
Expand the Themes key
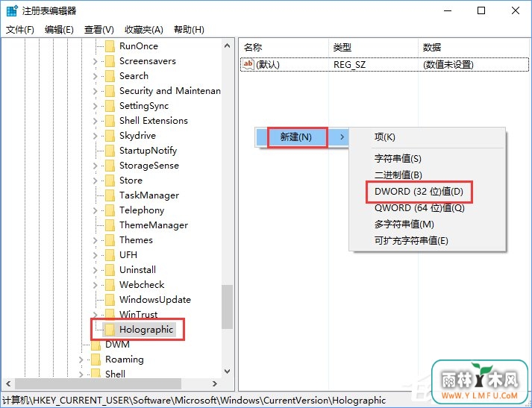coord(95,240)
